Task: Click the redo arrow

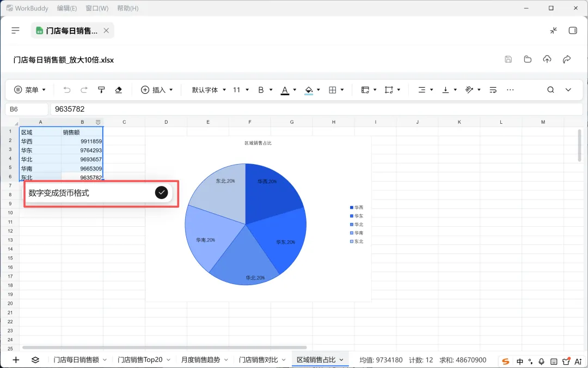Action: (84, 90)
